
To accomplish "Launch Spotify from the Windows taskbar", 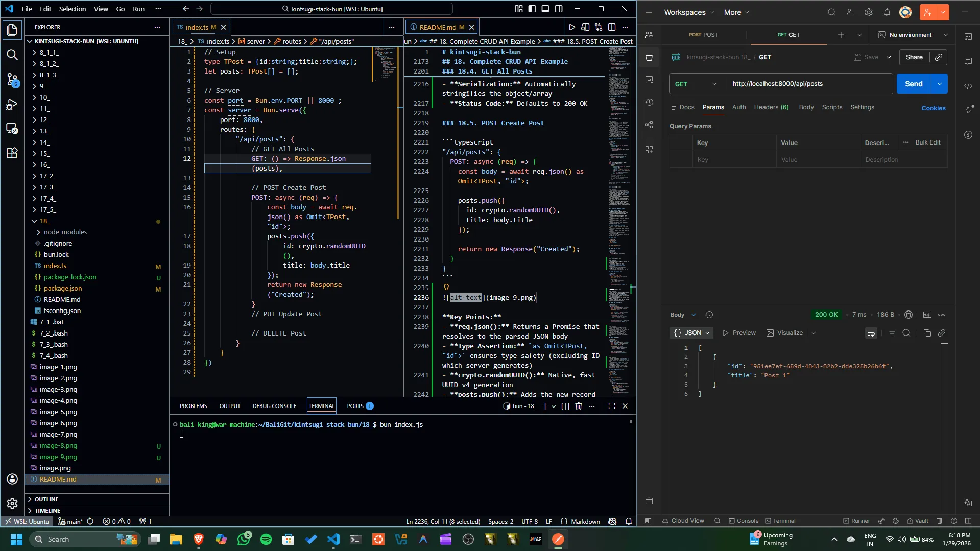I will click(266, 539).
